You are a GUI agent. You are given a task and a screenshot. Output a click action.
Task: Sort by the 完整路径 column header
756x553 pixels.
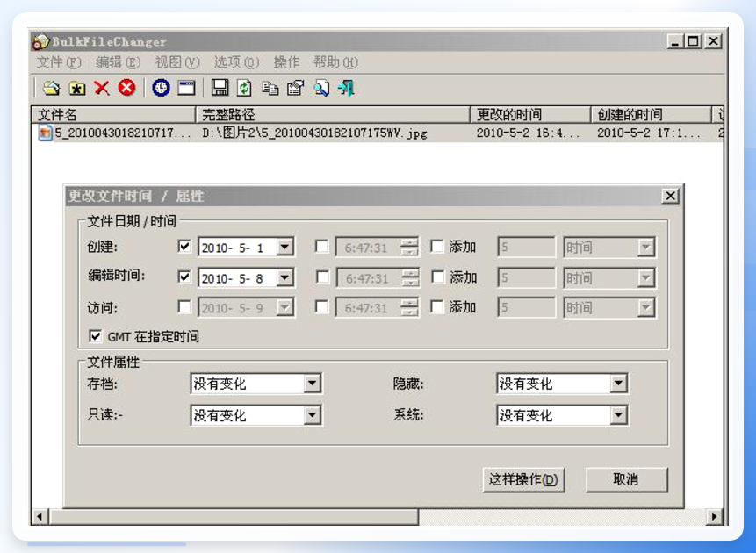tap(333, 115)
